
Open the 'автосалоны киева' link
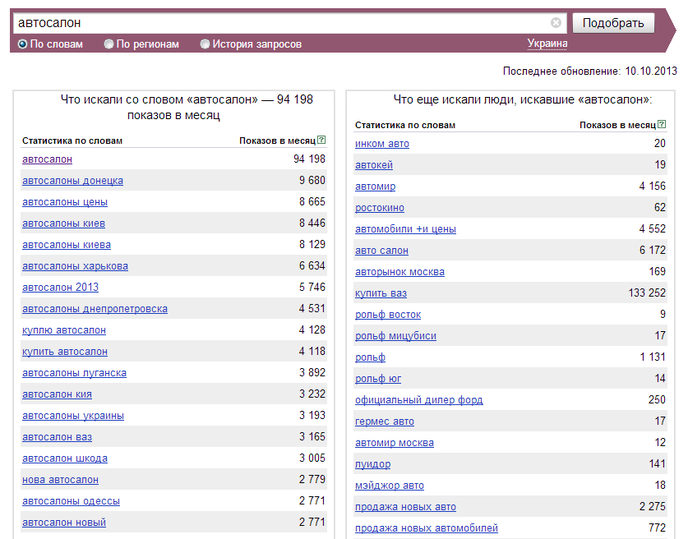click(66, 245)
